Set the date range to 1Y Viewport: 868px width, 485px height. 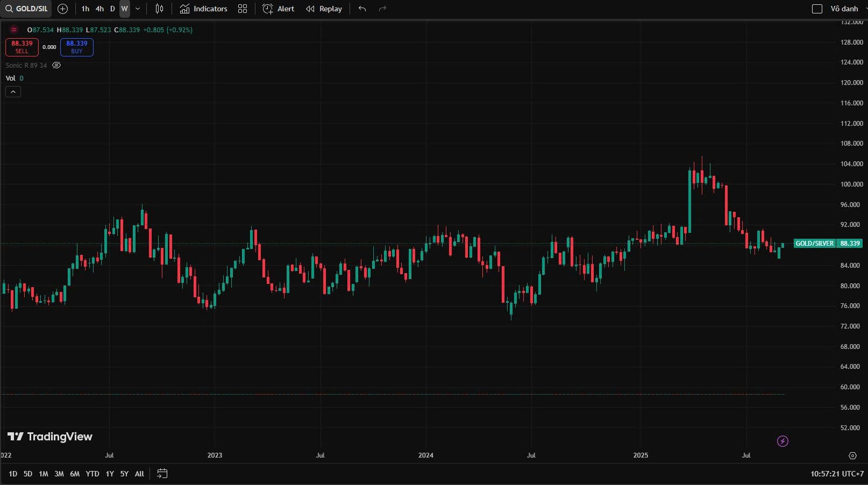click(x=110, y=474)
